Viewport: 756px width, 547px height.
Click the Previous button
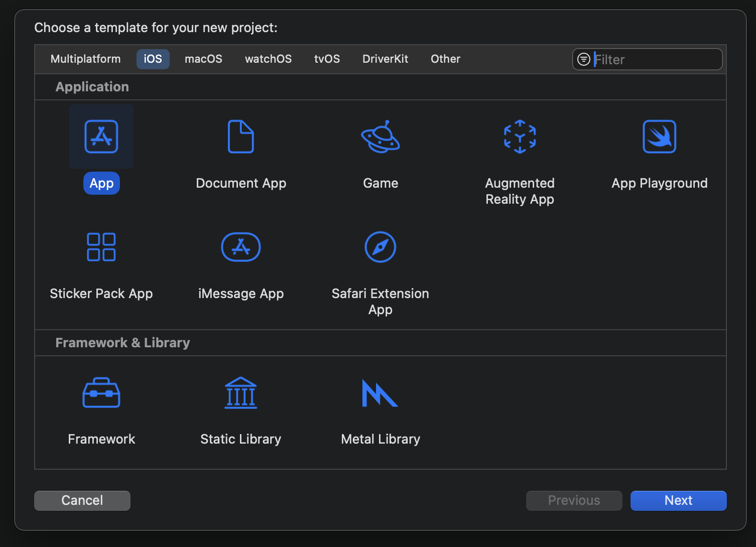click(574, 501)
